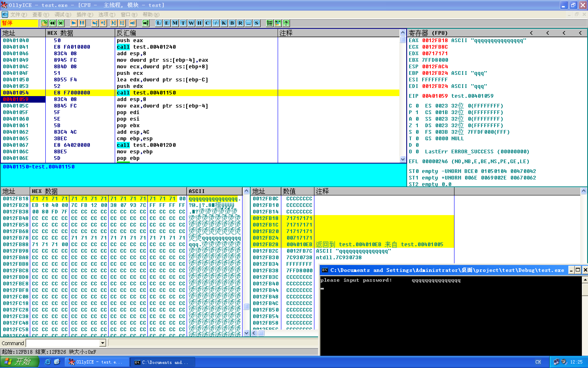Close the debugged program with X icon
588x368 pixels.
(61, 23)
